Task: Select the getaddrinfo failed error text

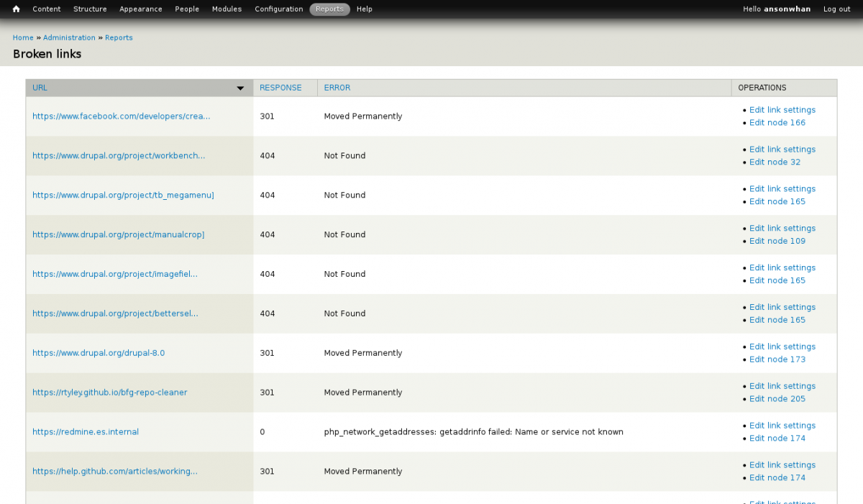Action: tap(475, 433)
